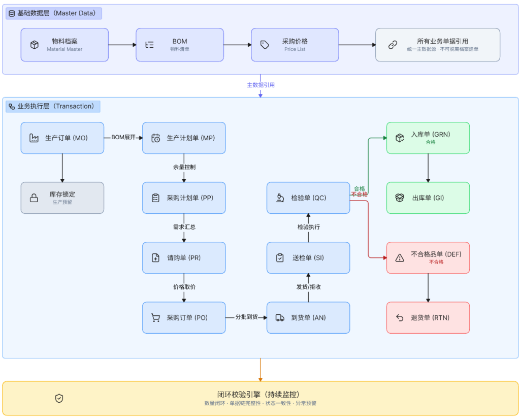The width and height of the screenshot is (520, 420).
Task: Click the 需求汇总 edge label
Action: (x=184, y=227)
